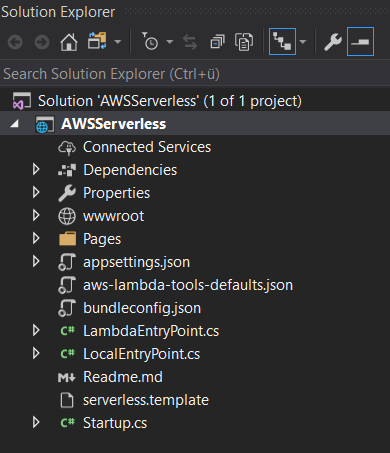Click the Startup.cs C# icon
Screen dimensions: 390x453
click(x=68, y=423)
